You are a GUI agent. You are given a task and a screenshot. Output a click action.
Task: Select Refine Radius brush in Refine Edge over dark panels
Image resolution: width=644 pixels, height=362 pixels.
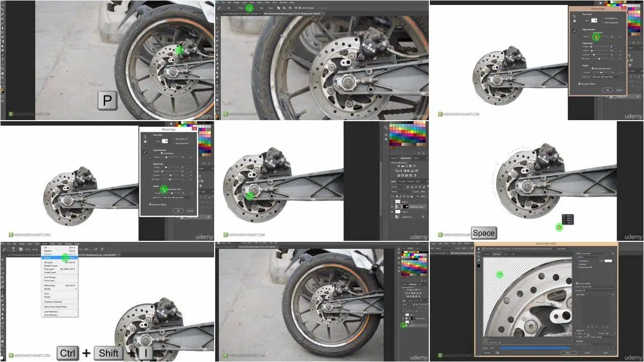point(574,31)
